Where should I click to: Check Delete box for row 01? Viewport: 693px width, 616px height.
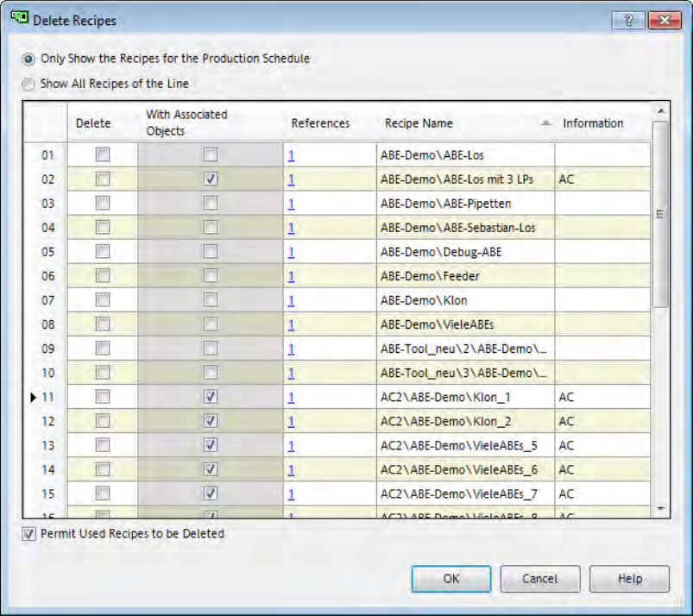coord(103,155)
